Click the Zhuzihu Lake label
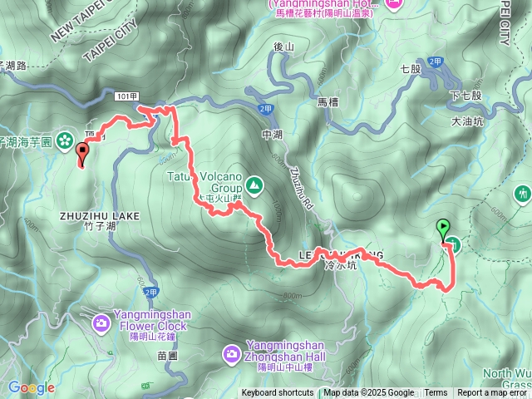Screen dimensions: 532x399 (x=100, y=216)
